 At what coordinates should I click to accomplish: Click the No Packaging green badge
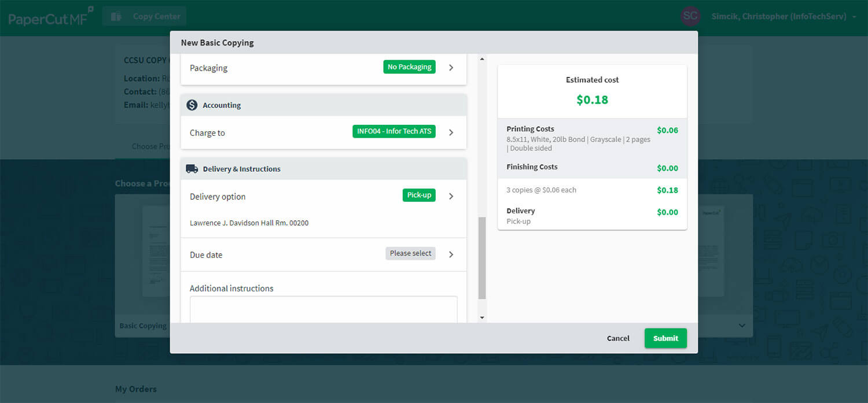click(x=409, y=67)
